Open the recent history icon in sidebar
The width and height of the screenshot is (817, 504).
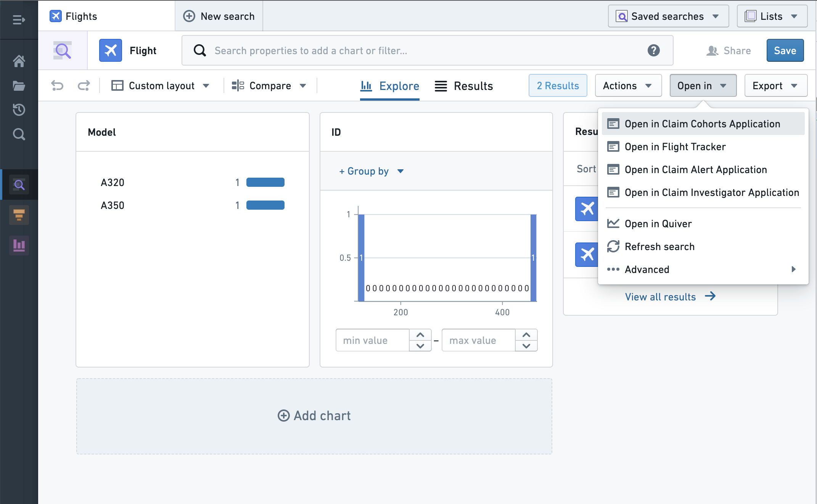[x=19, y=110]
